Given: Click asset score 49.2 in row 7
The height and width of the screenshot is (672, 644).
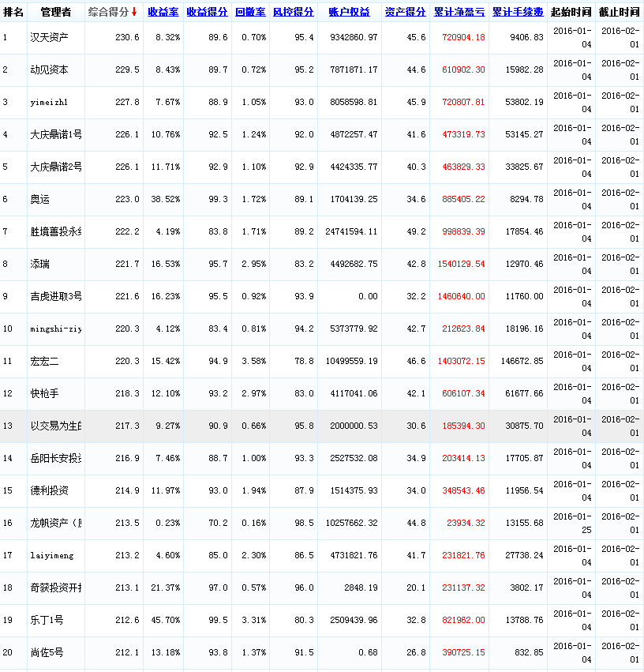Looking at the screenshot, I should point(416,231).
